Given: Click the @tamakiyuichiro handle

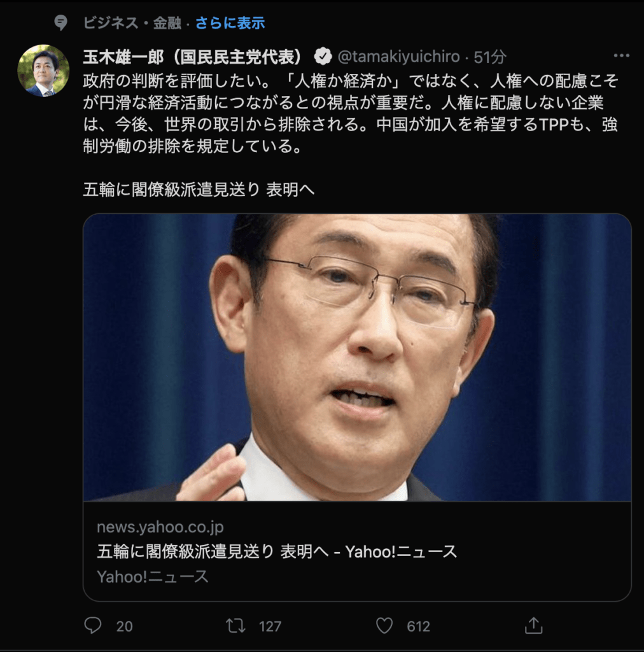Looking at the screenshot, I should pos(399,57).
